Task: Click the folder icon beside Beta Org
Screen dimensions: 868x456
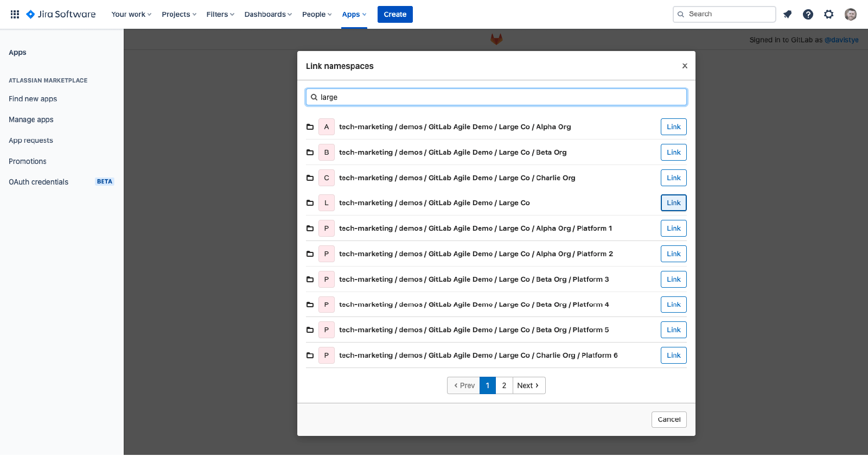Action: click(x=310, y=153)
